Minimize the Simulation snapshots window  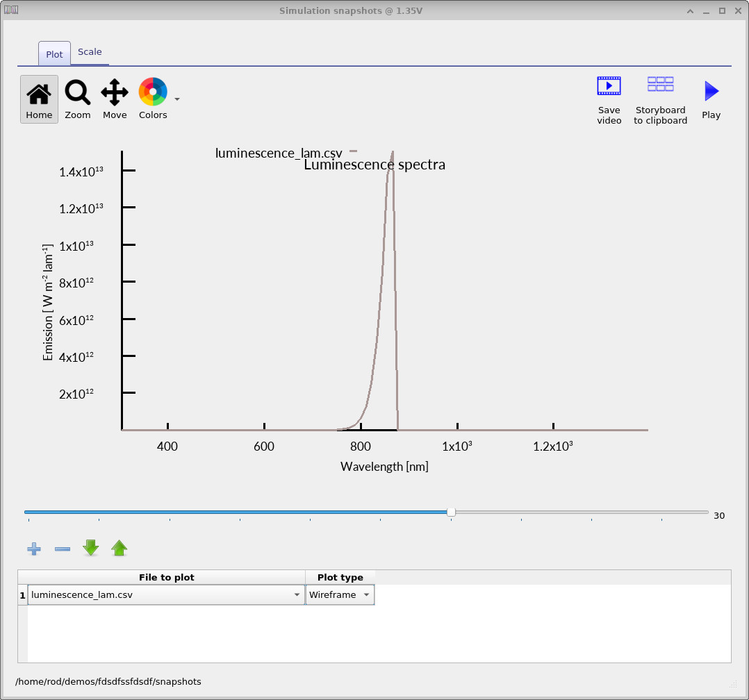pyautogui.click(x=706, y=11)
